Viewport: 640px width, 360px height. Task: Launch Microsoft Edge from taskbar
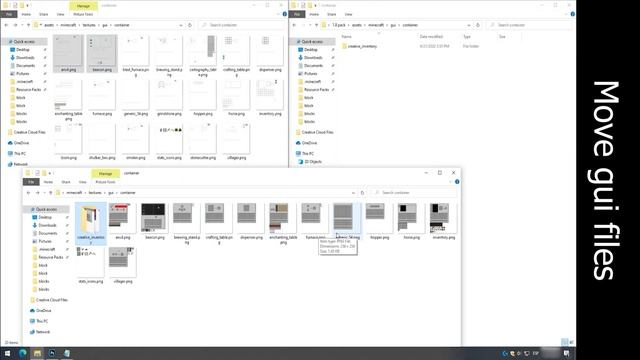click(x=22, y=353)
